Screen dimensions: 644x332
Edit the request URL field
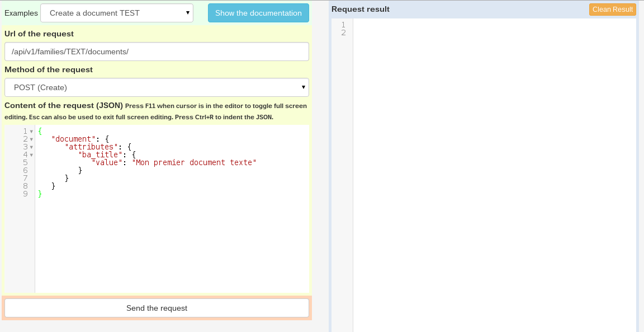click(157, 52)
